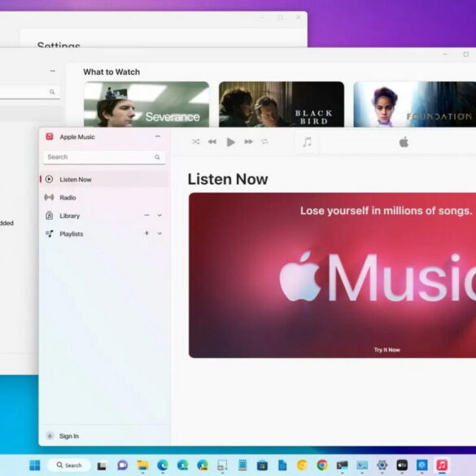Open File Explorer from the taskbar
This screenshot has width=476, height=476.
pyautogui.click(x=142, y=465)
